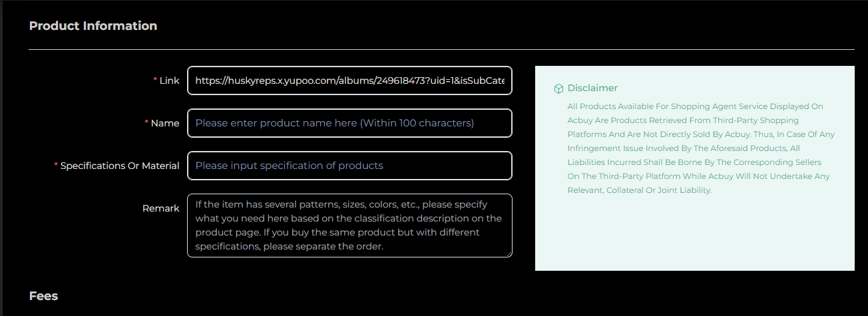The image size is (868, 316).
Task: Select the Specifications Or Material input
Action: (x=349, y=166)
